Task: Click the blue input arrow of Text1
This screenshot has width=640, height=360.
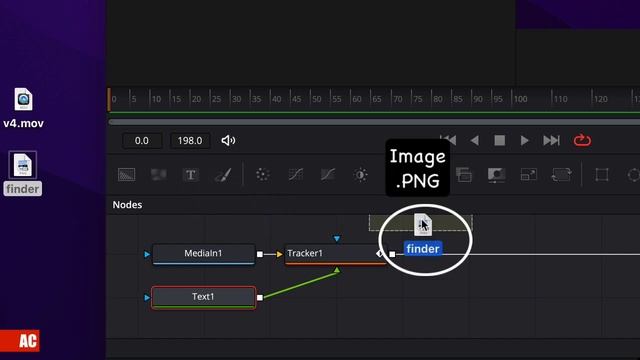Action: [147, 298]
